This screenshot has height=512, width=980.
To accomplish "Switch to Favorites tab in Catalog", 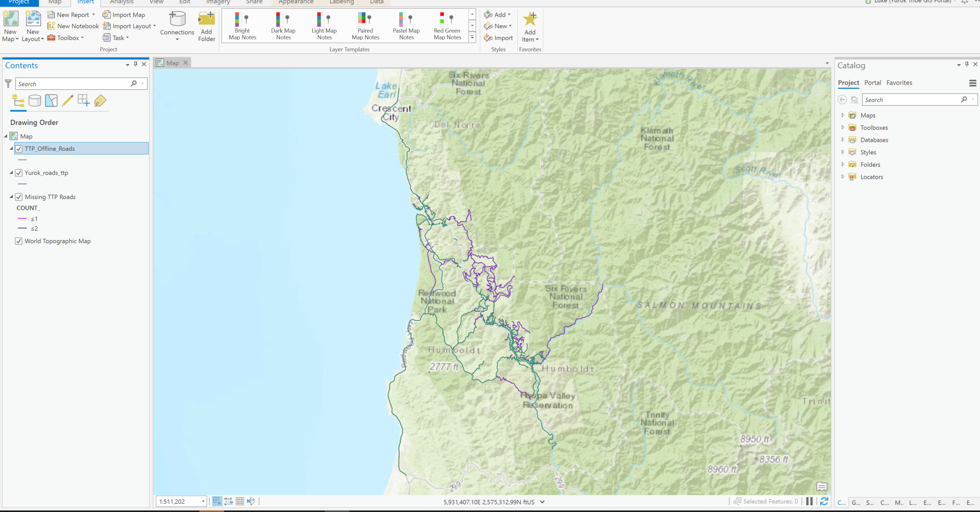I will coord(899,83).
